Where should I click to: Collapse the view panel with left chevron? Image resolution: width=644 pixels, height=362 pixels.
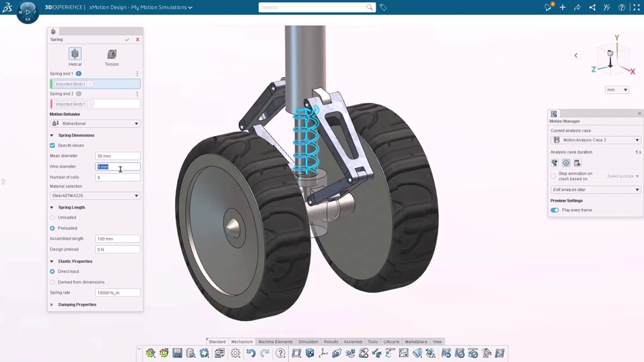(576, 56)
